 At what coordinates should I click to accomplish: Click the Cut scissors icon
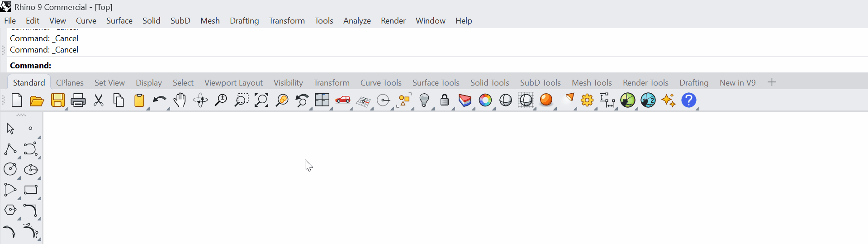click(x=99, y=100)
